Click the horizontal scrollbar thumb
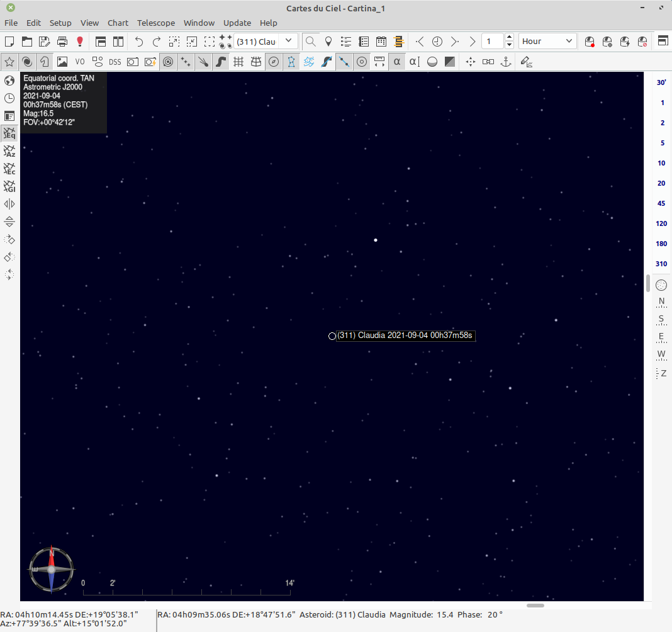 535,606
